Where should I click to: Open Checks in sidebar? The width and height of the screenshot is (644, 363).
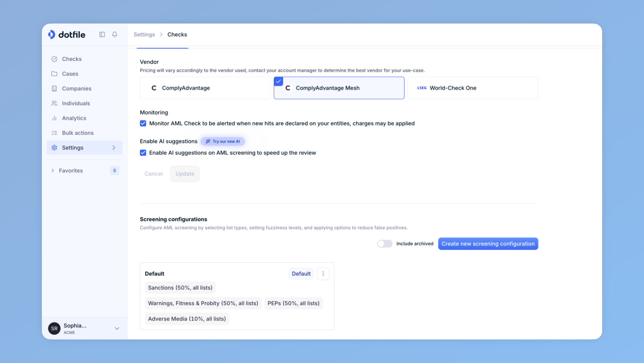84,59
